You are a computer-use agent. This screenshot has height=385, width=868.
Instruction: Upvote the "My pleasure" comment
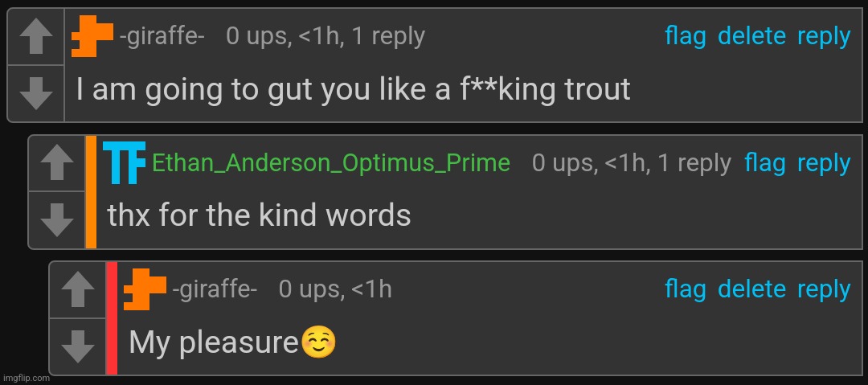77,290
